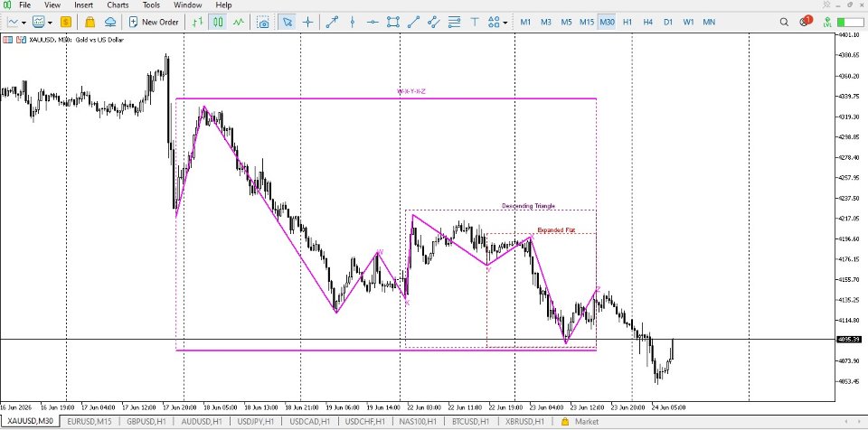Switch to bar chart view
The image size is (868, 430).
[197, 23]
